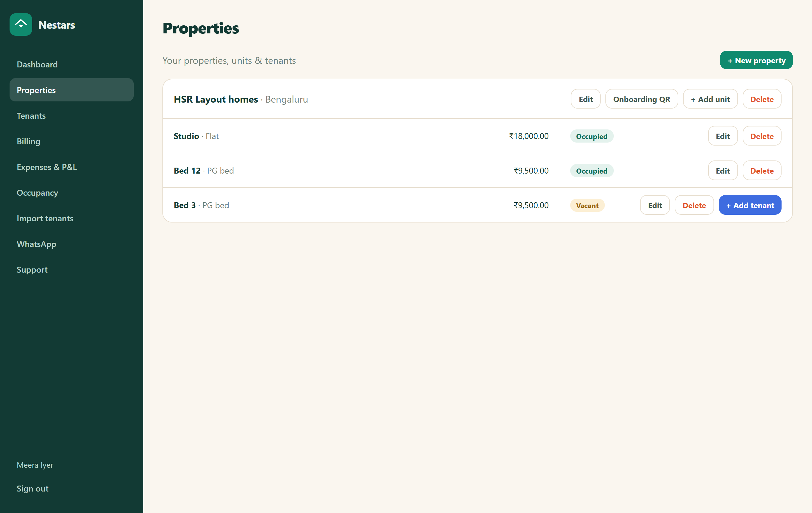Select Properties in the sidebar
The height and width of the screenshot is (513, 812).
[71, 90]
